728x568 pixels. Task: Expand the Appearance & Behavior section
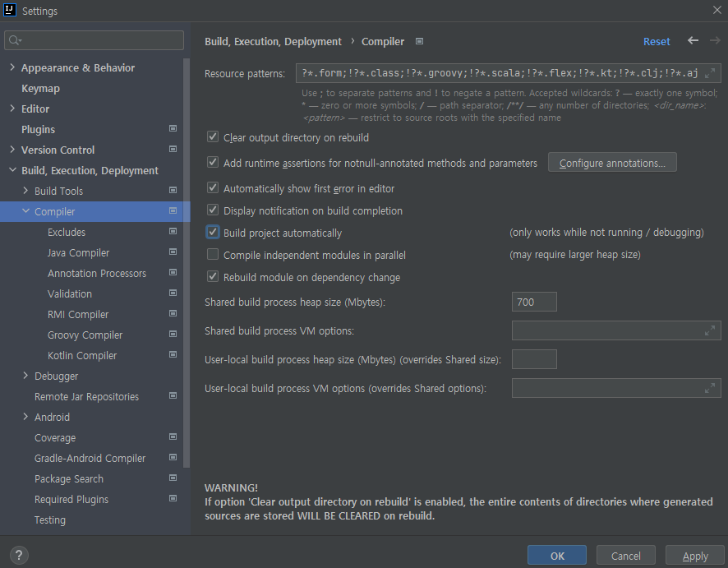[x=12, y=67]
